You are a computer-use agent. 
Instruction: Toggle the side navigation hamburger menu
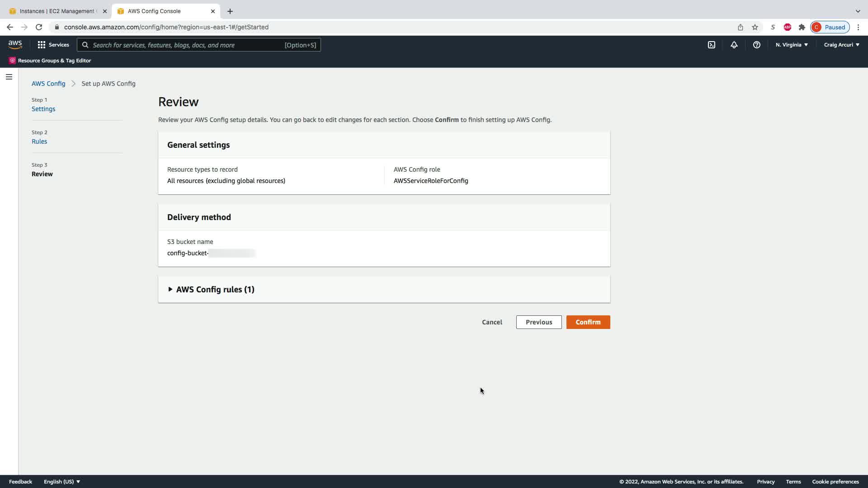click(9, 77)
